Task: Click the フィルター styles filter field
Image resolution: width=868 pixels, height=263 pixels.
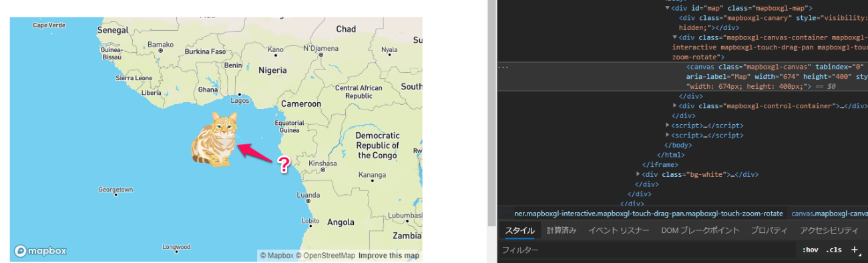Action: click(x=648, y=250)
